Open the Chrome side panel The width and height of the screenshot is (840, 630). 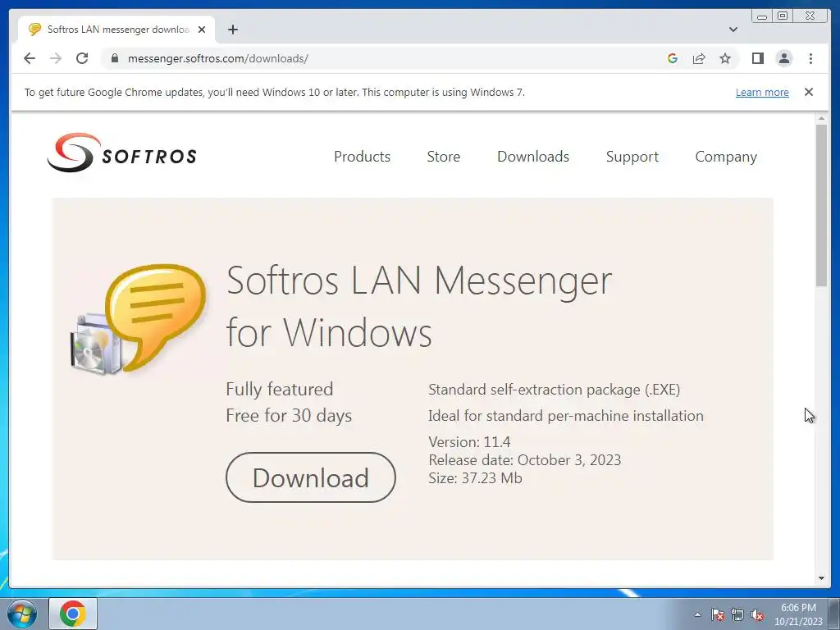(x=757, y=58)
